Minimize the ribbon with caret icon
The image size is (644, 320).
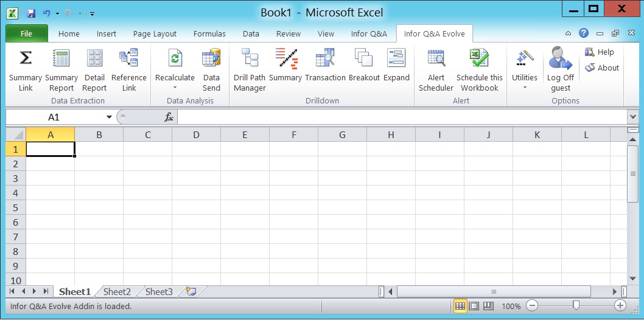[569, 33]
